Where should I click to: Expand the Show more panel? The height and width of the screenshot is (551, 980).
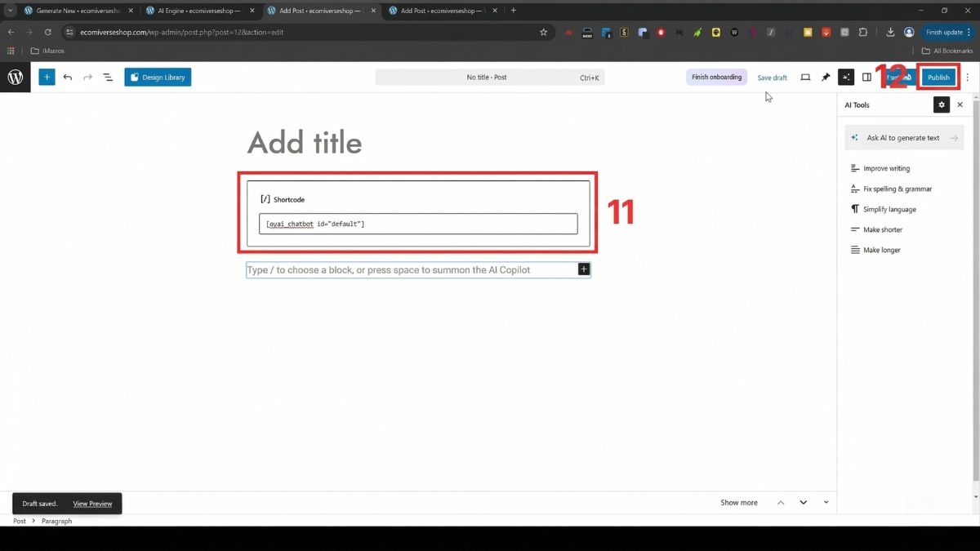(x=738, y=503)
